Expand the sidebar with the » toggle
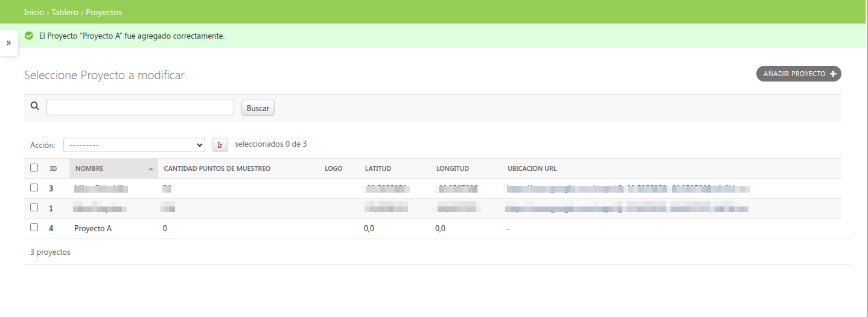This screenshot has height=317, width=868. (x=8, y=43)
